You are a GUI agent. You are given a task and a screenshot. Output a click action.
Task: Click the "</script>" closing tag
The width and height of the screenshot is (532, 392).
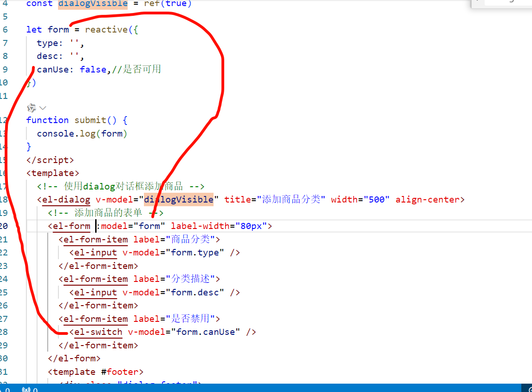click(50, 160)
